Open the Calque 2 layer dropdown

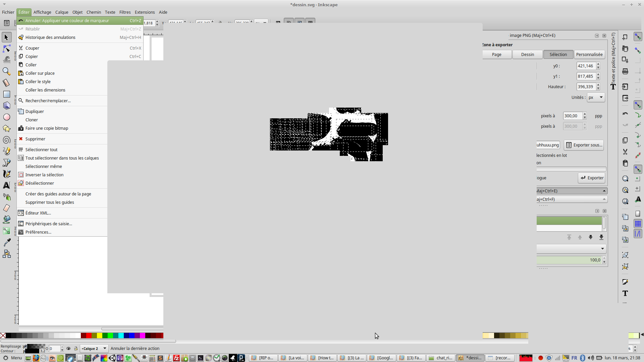click(94, 349)
